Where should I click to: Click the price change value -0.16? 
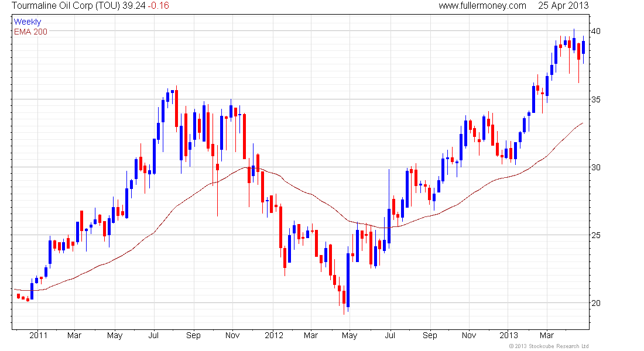[x=158, y=5]
